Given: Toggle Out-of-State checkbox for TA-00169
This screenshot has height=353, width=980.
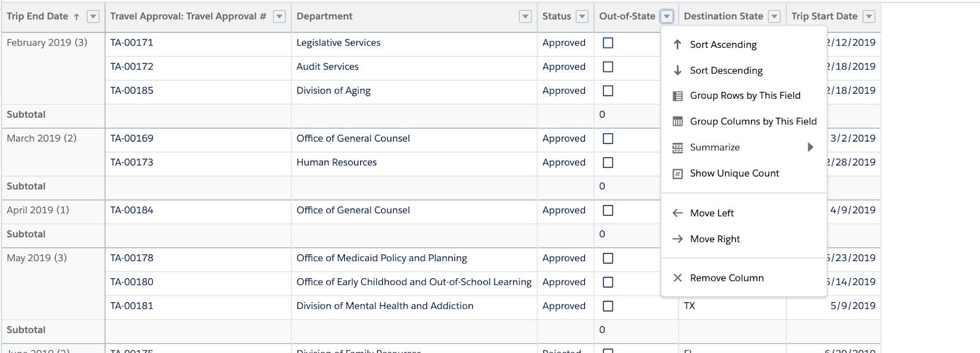Looking at the screenshot, I should pyautogui.click(x=608, y=139).
